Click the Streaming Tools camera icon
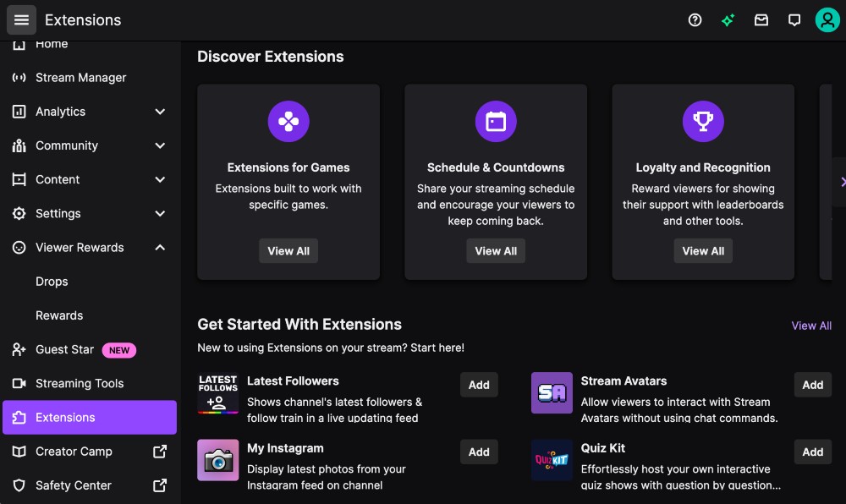The height and width of the screenshot is (504, 846). tap(19, 383)
